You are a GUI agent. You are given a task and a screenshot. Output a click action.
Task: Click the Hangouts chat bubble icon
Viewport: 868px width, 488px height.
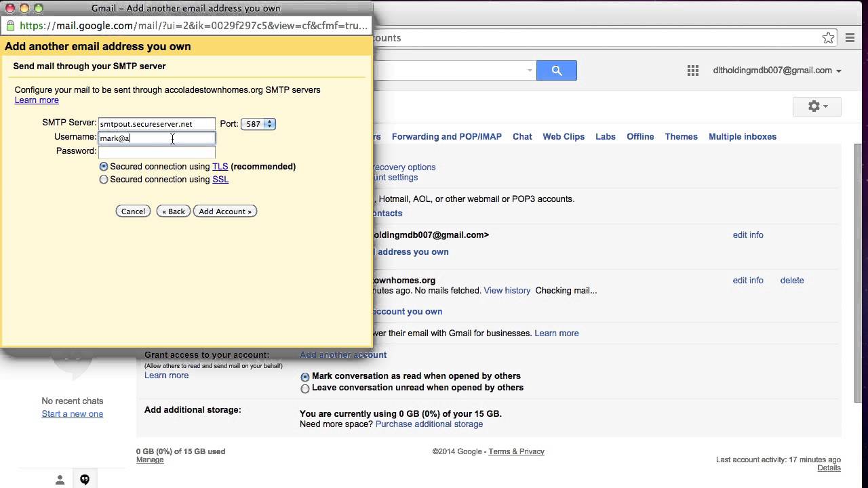(85, 480)
